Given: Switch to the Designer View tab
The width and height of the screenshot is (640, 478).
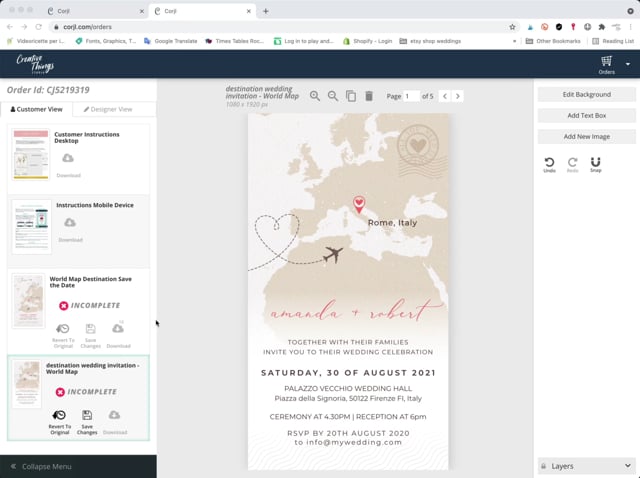Looking at the screenshot, I should tap(114, 109).
